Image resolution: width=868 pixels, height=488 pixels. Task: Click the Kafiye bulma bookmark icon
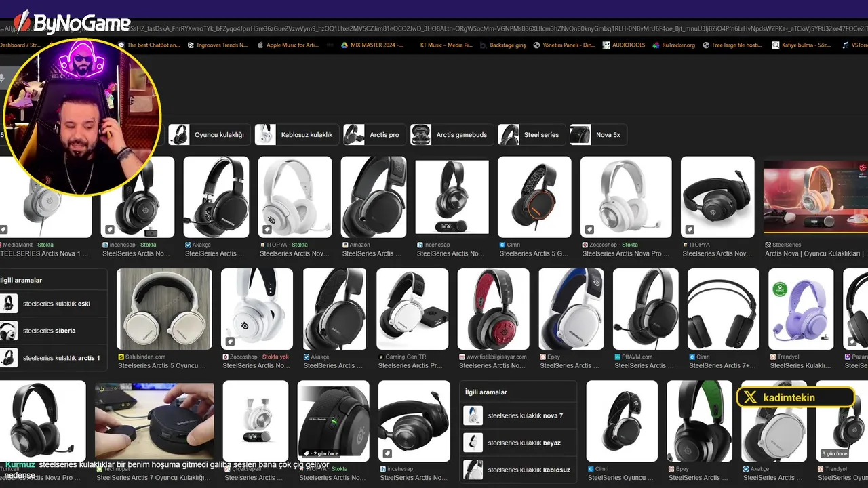(776, 45)
